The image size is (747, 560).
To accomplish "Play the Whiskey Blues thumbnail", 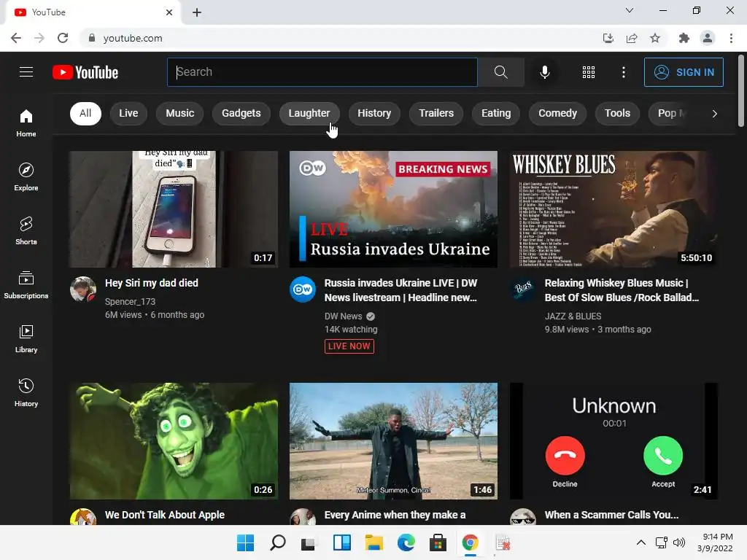I will 614,209.
